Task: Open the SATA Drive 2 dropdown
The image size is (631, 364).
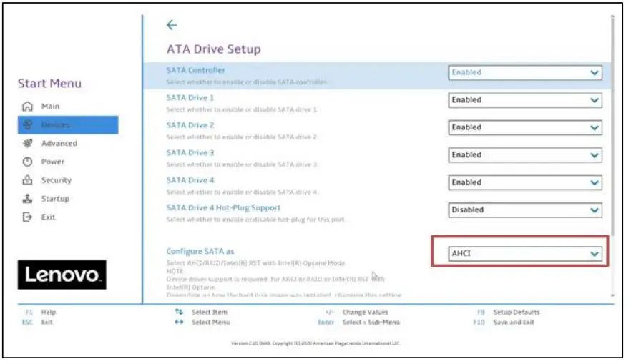Action: pyautogui.click(x=525, y=127)
